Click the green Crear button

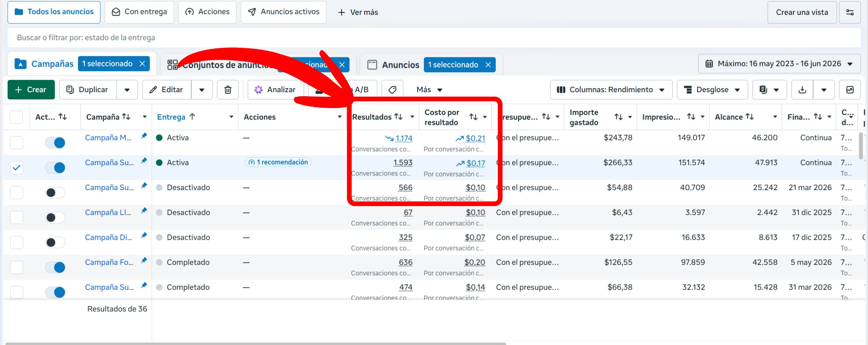tap(31, 90)
